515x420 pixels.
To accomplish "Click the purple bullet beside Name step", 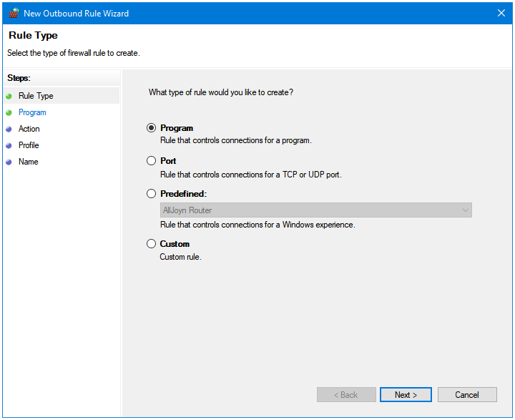I will pyautogui.click(x=9, y=162).
